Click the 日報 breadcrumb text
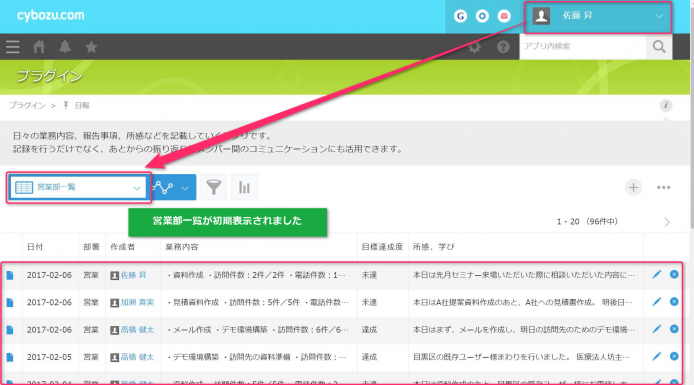The width and height of the screenshot is (694, 385). click(82, 105)
